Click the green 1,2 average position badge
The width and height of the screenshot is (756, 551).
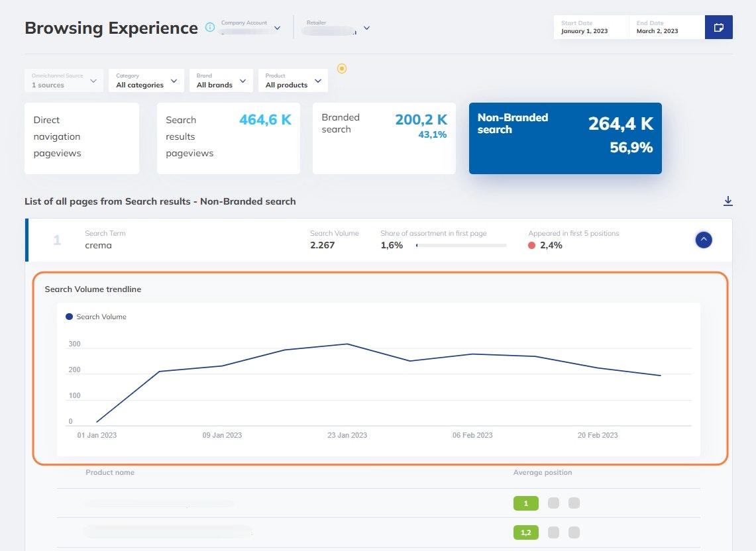pyautogui.click(x=526, y=532)
